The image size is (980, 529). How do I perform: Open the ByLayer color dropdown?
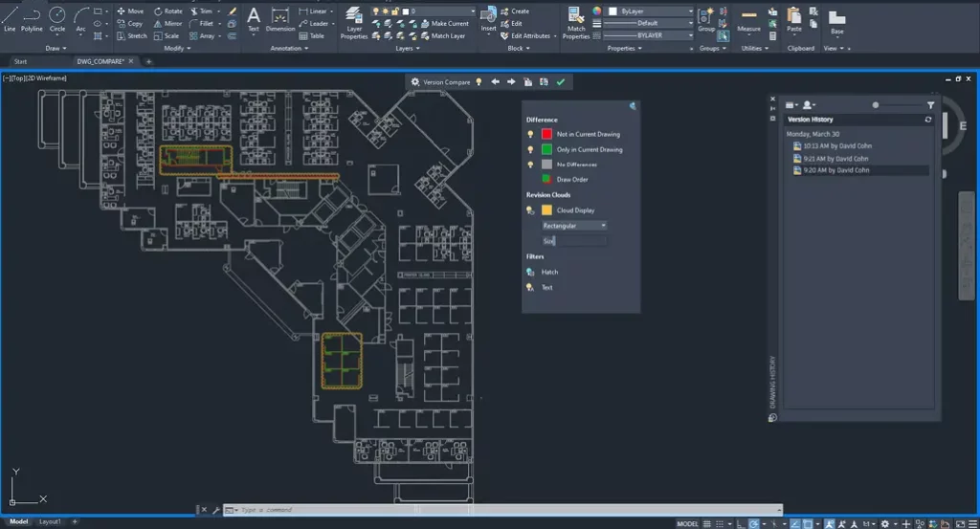click(650, 11)
